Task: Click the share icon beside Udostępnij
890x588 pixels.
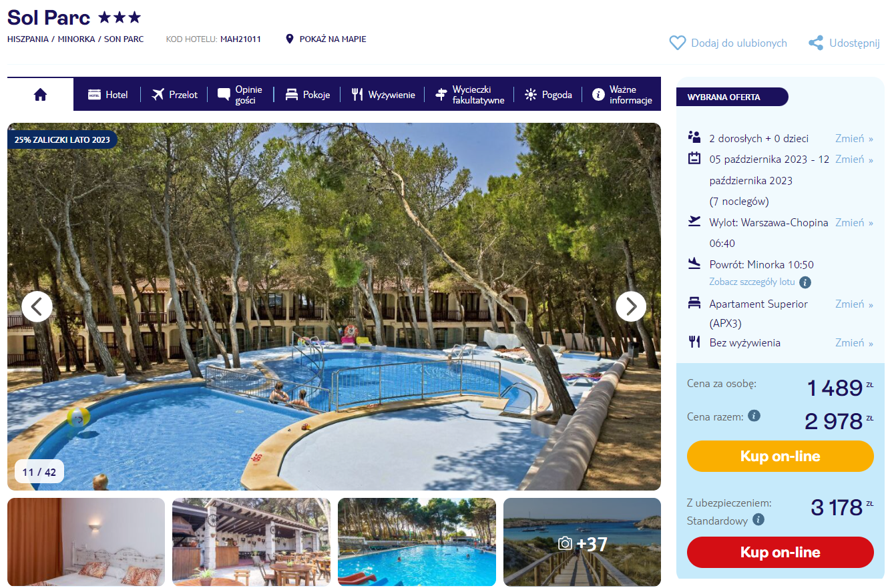Action: click(815, 43)
